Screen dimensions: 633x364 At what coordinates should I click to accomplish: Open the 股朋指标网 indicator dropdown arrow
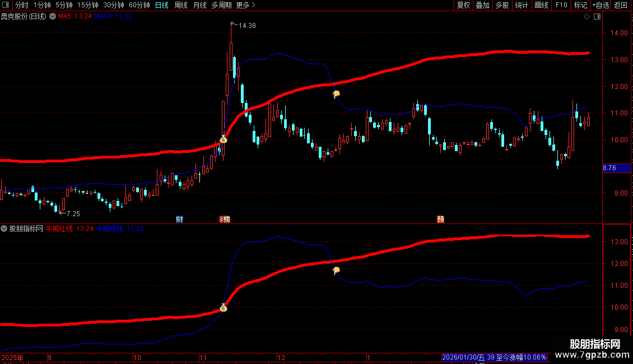tap(4, 229)
